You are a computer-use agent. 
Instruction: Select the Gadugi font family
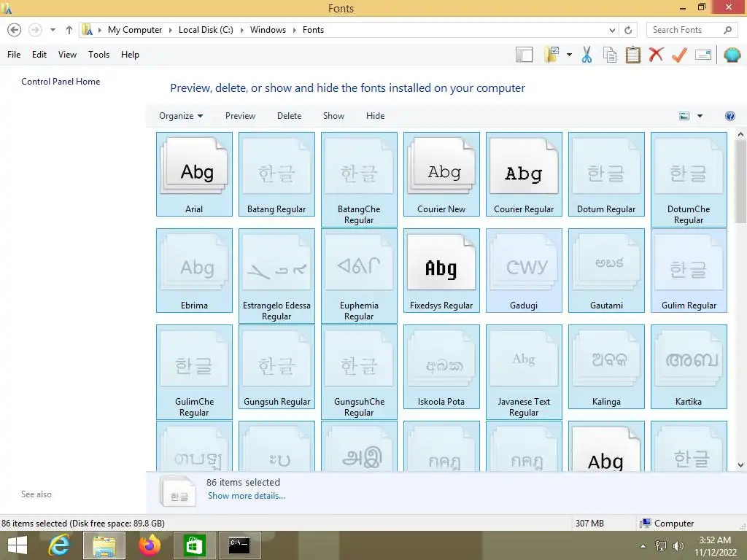[524, 271]
